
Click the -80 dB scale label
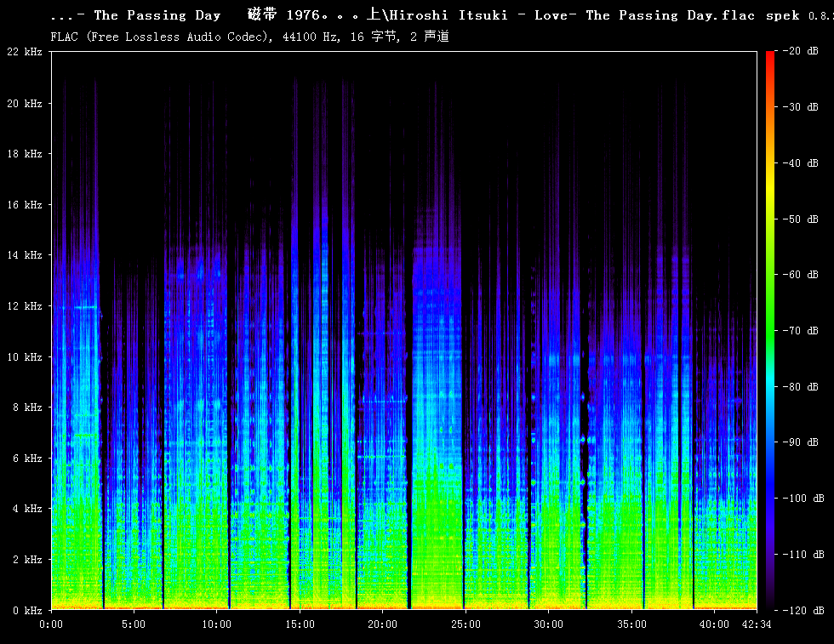click(x=801, y=386)
